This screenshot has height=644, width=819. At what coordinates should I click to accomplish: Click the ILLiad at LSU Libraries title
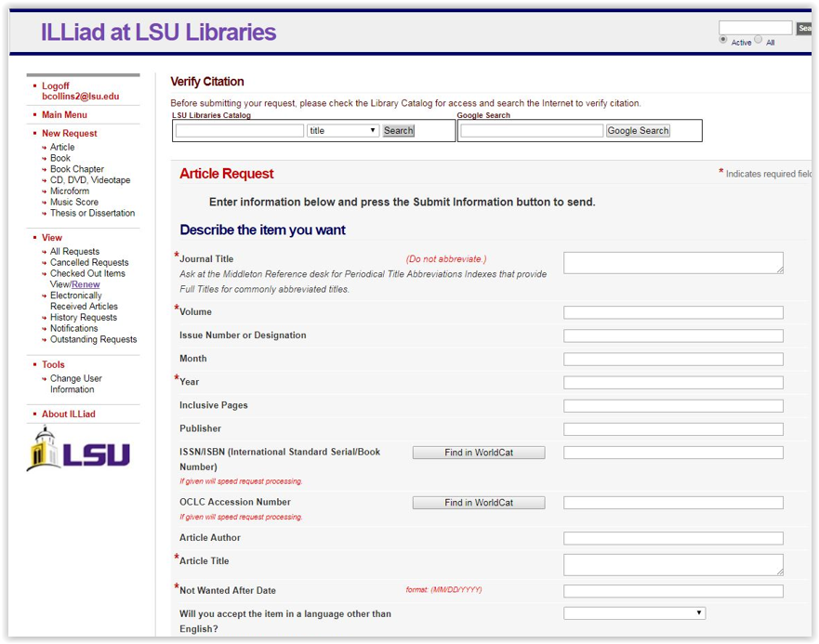pyautogui.click(x=158, y=33)
